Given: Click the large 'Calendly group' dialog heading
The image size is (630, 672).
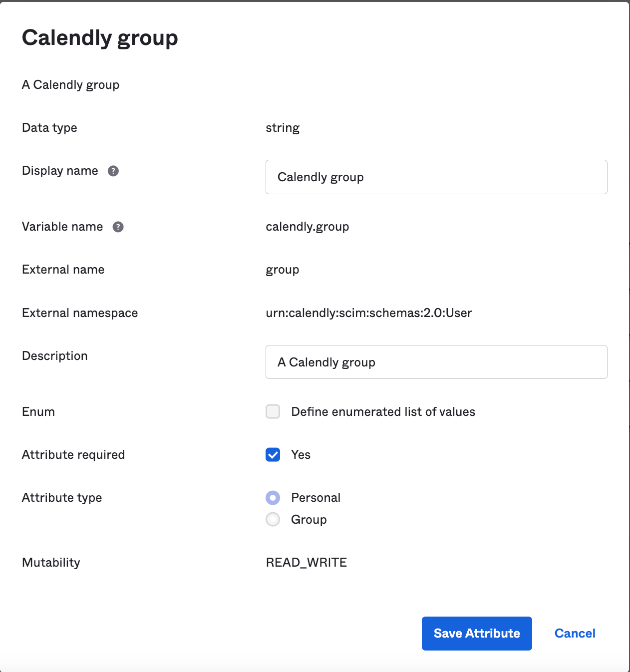Looking at the screenshot, I should 100,38.
